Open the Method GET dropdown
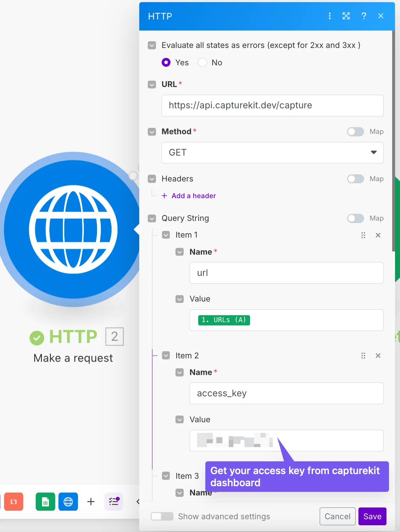The image size is (400, 532). click(x=272, y=153)
